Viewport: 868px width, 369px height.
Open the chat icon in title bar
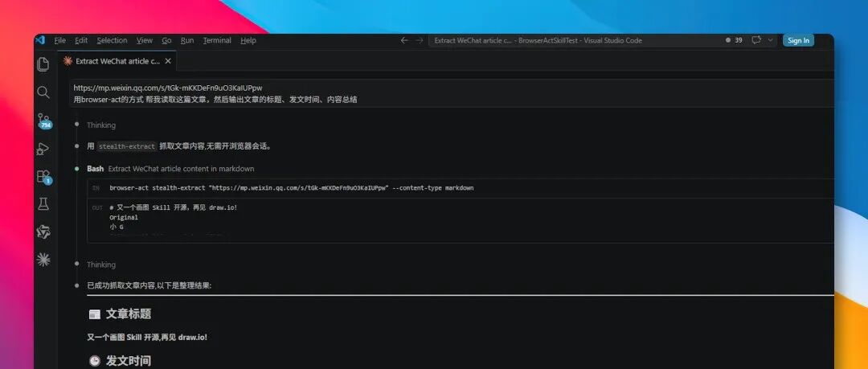tap(756, 40)
